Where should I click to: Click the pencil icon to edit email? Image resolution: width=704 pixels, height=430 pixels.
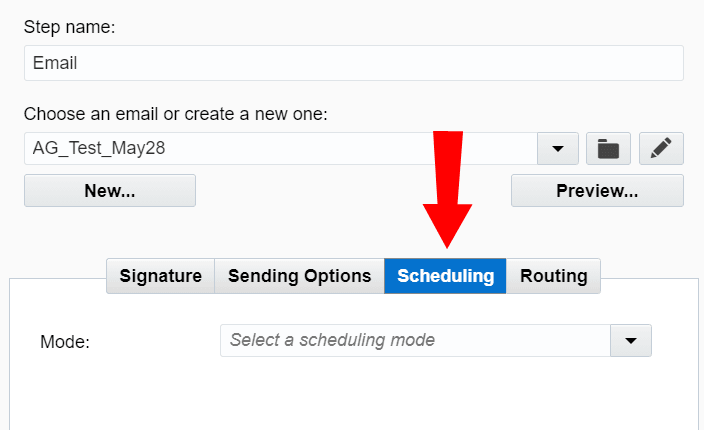point(661,149)
